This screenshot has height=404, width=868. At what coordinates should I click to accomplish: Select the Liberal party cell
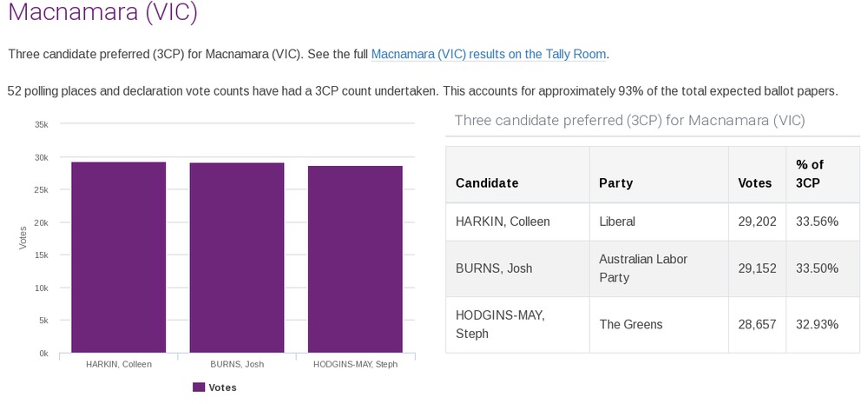pyautogui.click(x=617, y=222)
